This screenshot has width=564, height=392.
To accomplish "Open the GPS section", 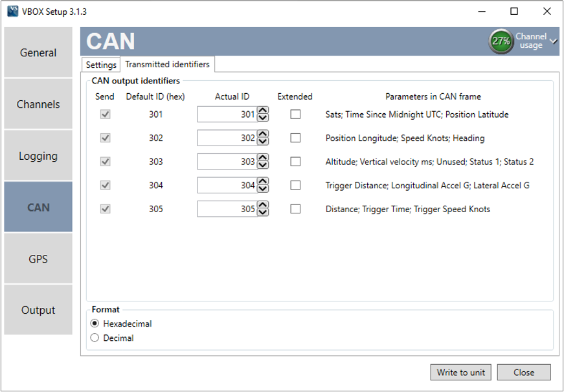I will 38,259.
